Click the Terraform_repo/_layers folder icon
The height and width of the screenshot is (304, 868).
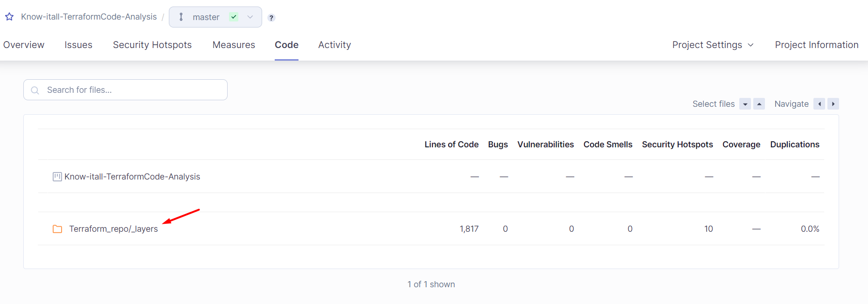pos(57,229)
